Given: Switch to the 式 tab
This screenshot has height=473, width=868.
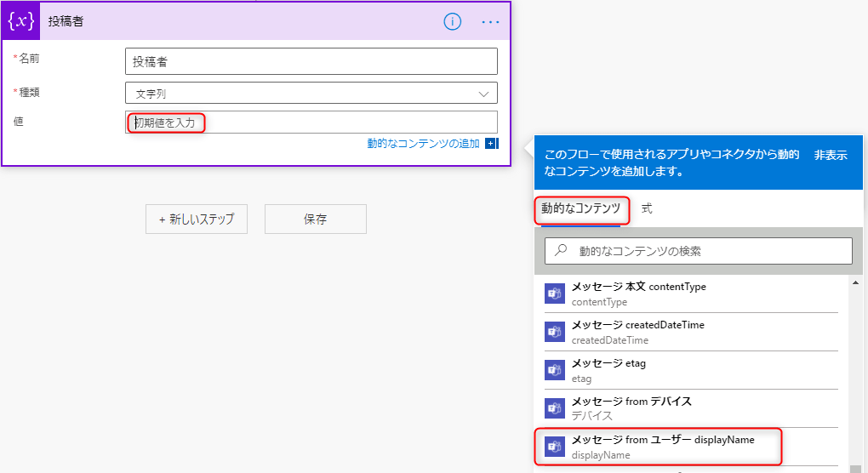Looking at the screenshot, I should click(647, 208).
